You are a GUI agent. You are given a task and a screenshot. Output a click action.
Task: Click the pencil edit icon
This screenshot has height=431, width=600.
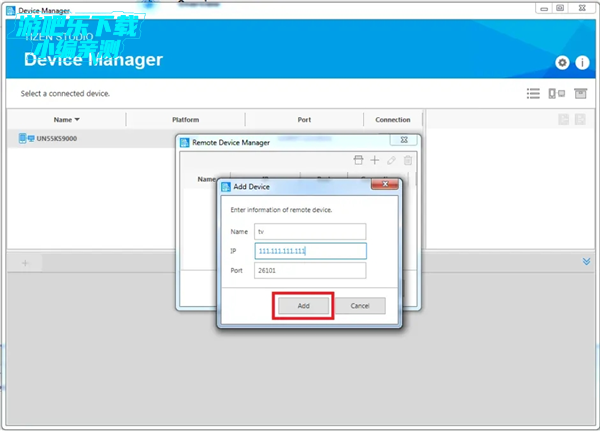[x=391, y=160]
